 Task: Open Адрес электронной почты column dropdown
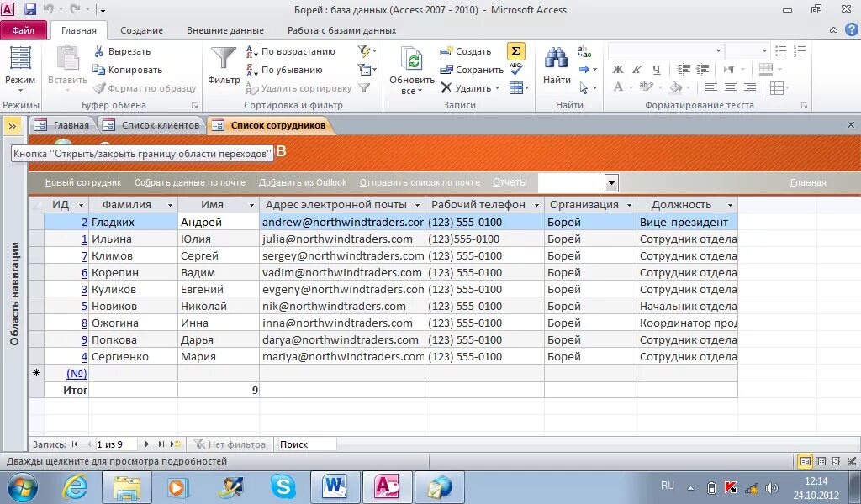pyautogui.click(x=417, y=205)
